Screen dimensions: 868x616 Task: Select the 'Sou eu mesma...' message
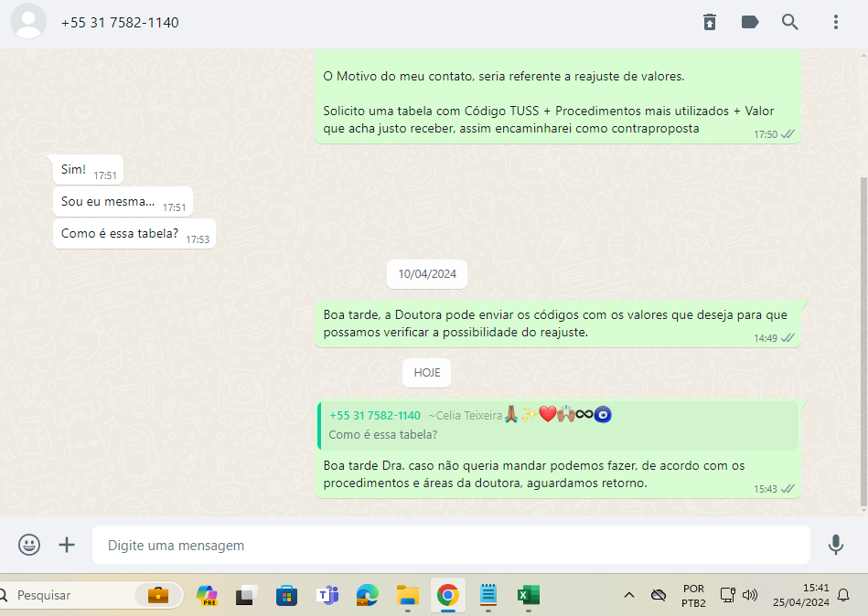tap(123, 202)
